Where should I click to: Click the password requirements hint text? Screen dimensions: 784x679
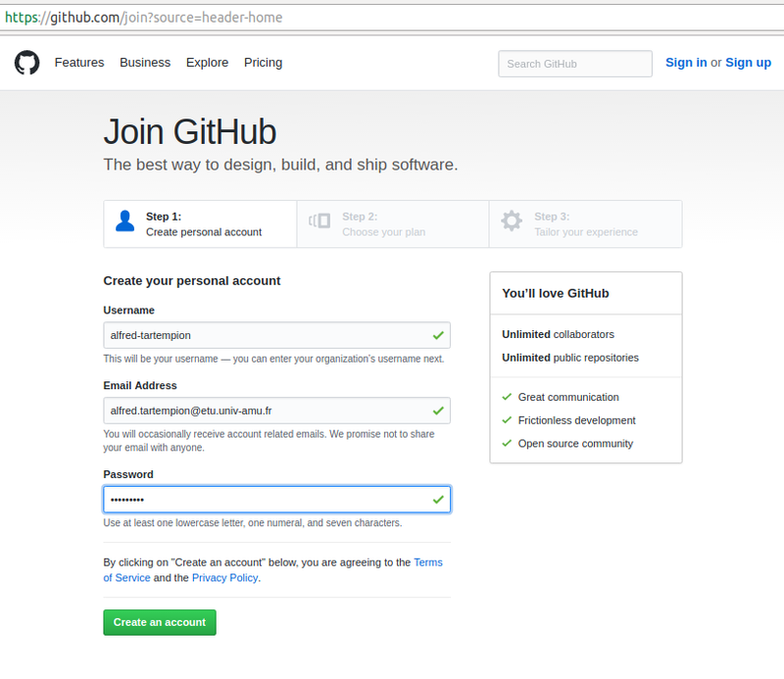pos(253,522)
